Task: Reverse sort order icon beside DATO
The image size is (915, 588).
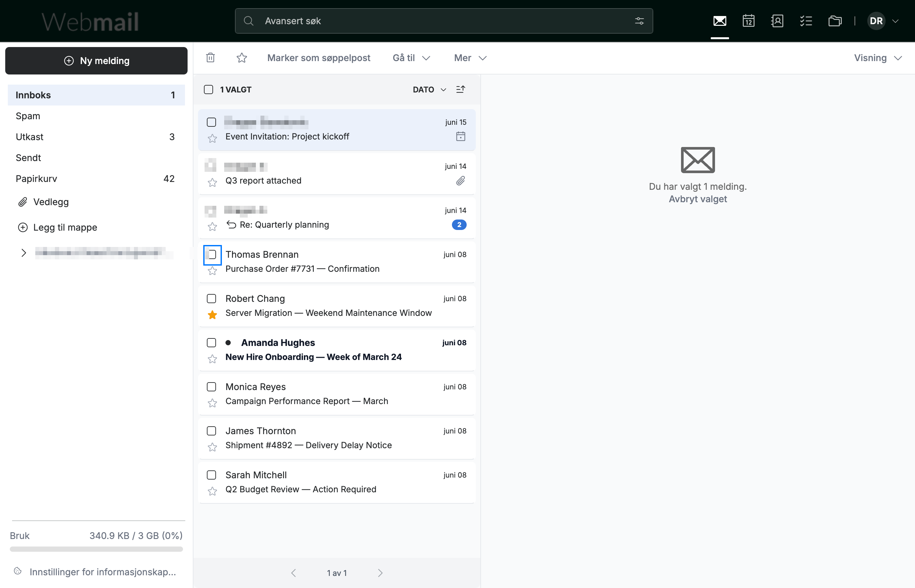Action: click(x=460, y=90)
